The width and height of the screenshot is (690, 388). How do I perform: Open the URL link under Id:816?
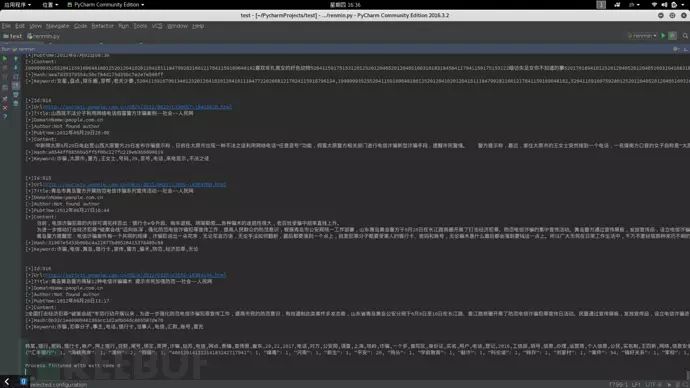[x=135, y=275]
